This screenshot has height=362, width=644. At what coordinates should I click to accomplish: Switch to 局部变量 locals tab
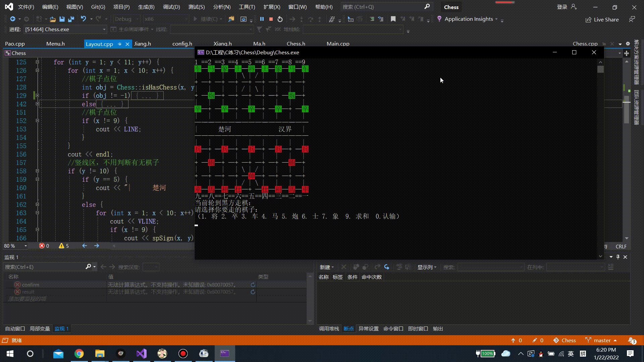(40, 329)
